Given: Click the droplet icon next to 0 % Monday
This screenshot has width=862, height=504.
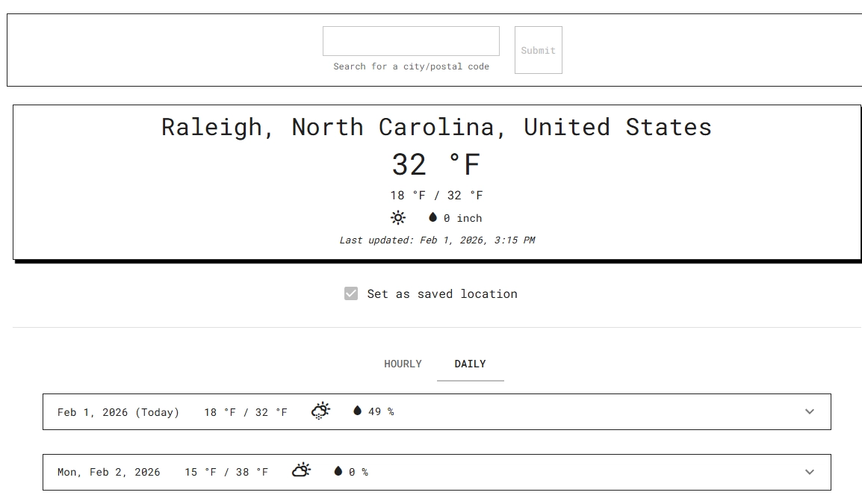Looking at the screenshot, I should [x=336, y=471].
